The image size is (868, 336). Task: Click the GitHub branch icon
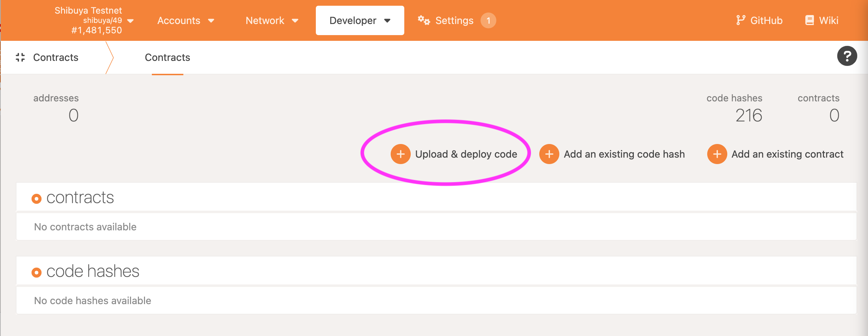[x=740, y=20]
